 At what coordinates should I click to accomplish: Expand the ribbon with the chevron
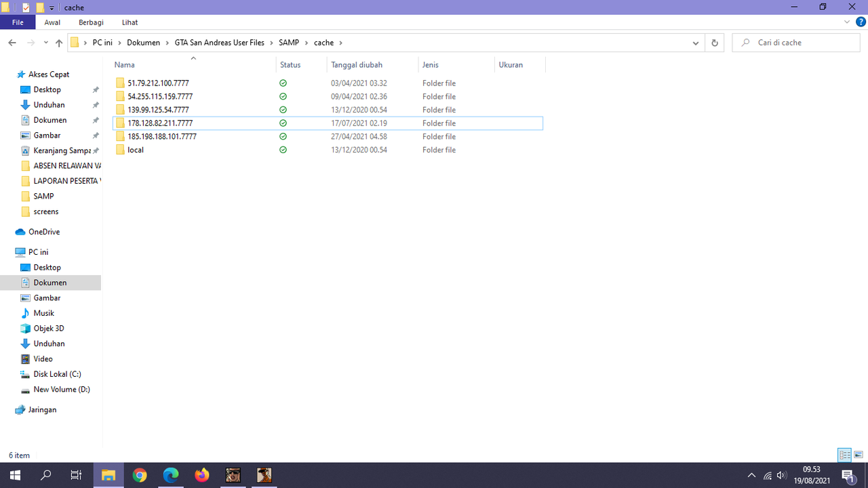click(847, 22)
